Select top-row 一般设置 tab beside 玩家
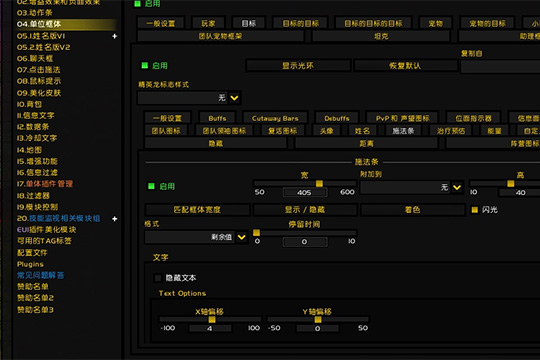The image size is (540, 360). (160, 23)
